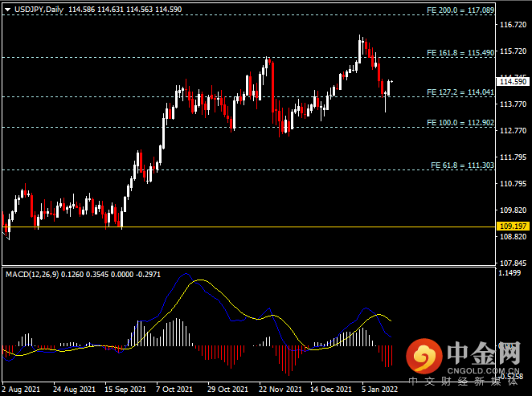Click the 113.770 price axis value

[514, 104]
